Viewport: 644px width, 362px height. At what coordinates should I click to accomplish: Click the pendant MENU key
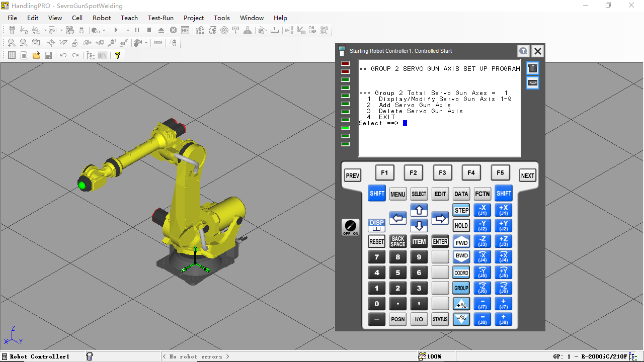[398, 194]
